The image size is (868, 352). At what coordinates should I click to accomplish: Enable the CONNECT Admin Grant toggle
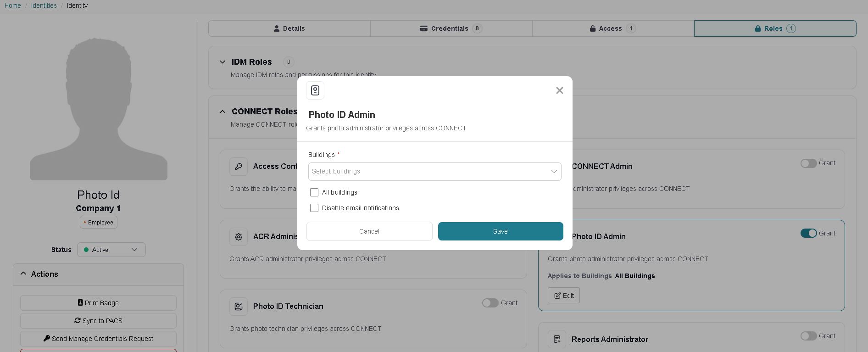click(x=809, y=163)
